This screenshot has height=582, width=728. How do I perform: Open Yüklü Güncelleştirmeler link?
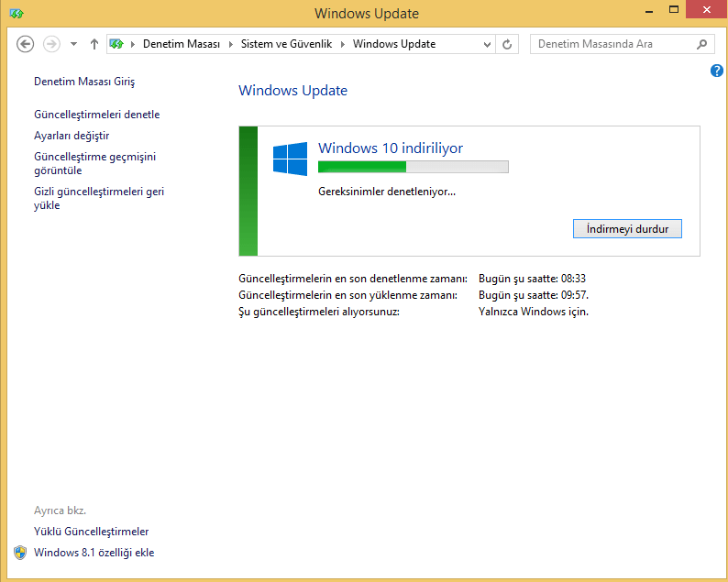[x=91, y=532]
